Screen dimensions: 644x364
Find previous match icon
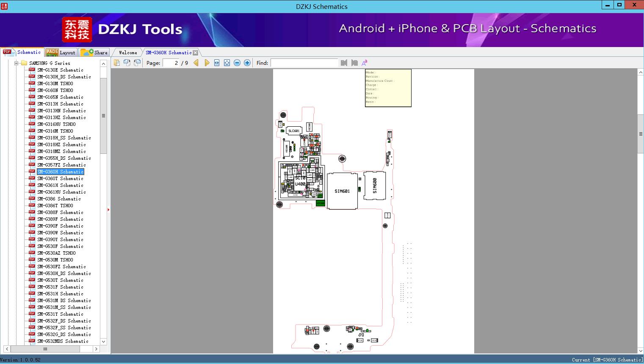click(344, 63)
